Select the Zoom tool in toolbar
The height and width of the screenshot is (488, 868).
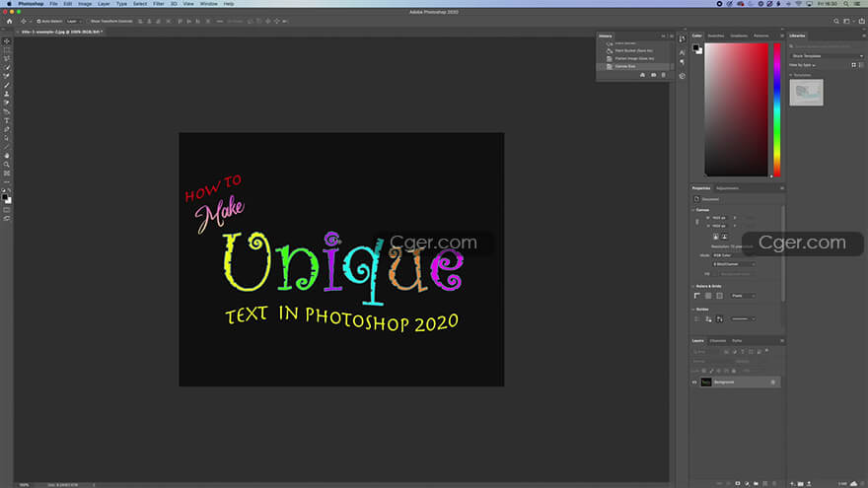click(7, 165)
